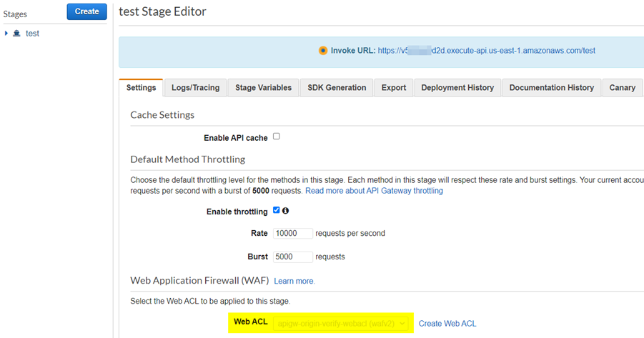The image size is (644, 338).
Task: Click the orange Invoke URL indicator icon
Action: pos(323,51)
